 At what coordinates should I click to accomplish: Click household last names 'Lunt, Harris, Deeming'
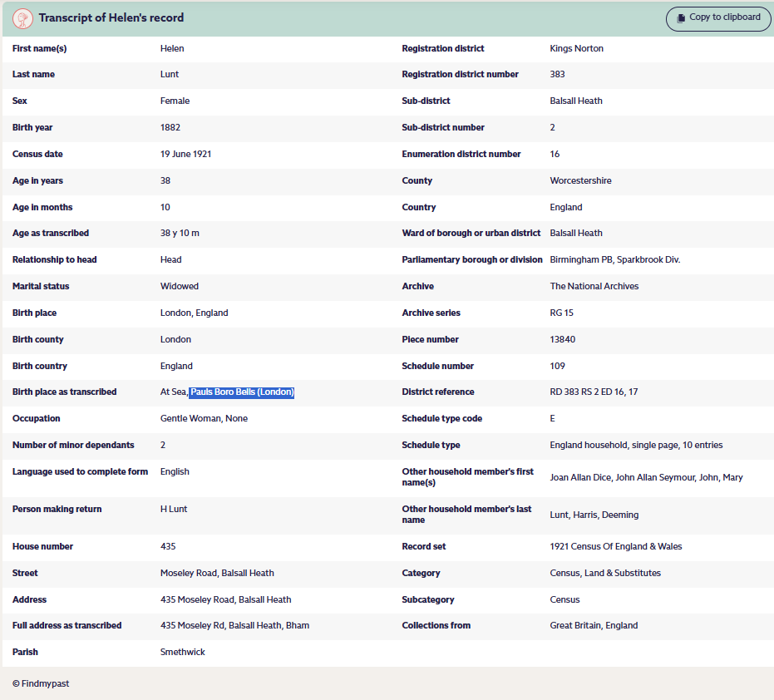click(594, 515)
